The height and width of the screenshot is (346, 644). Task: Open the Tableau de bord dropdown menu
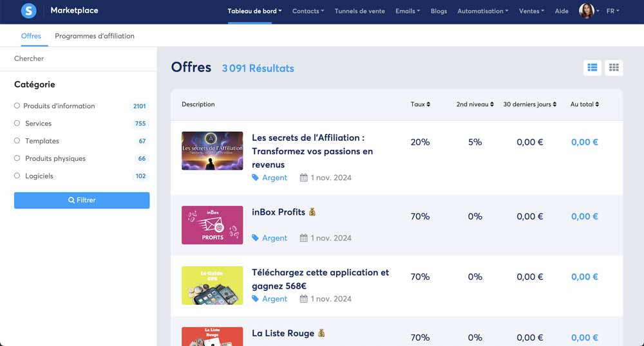(254, 11)
